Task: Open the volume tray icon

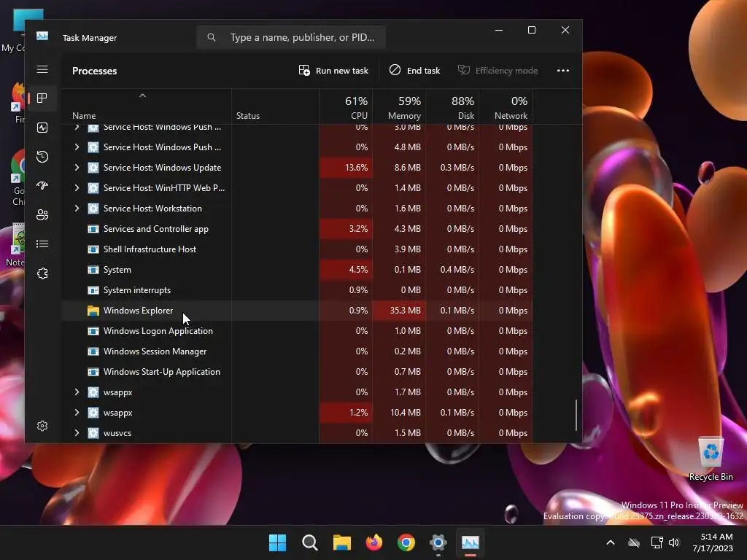Action: 674,542
